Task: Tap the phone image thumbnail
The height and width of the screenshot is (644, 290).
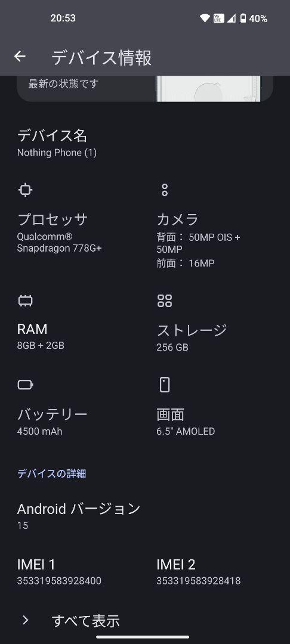Action: [x=209, y=89]
